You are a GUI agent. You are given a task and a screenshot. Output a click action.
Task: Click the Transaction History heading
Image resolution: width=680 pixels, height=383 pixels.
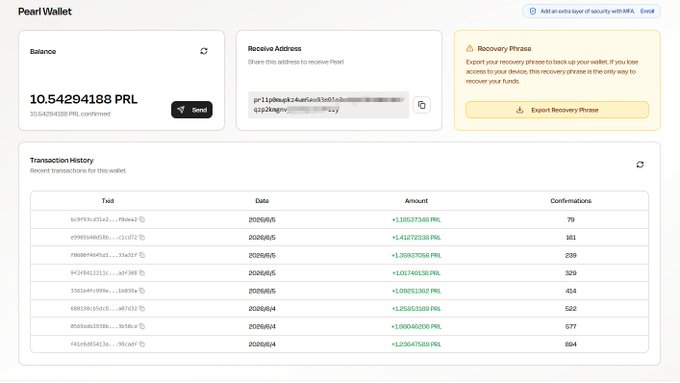[62, 160]
